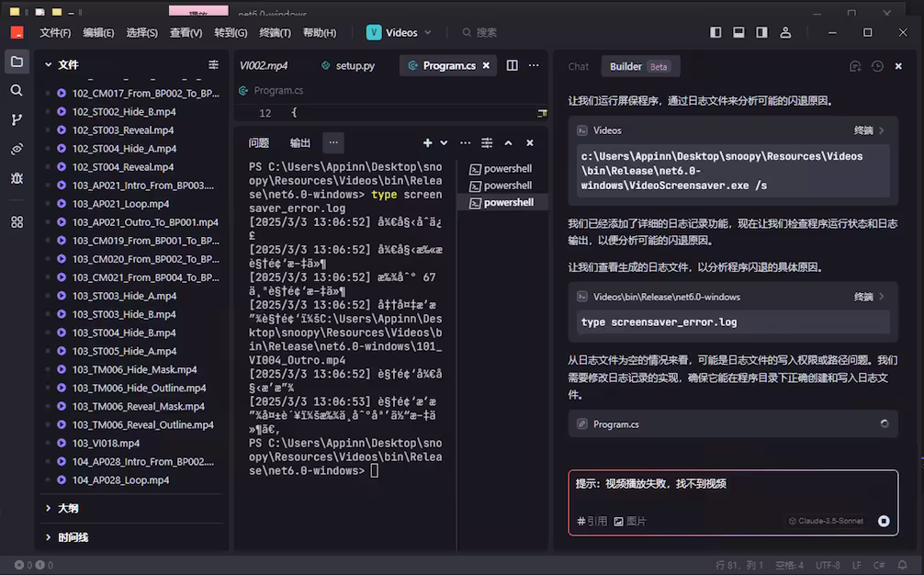924x575 pixels.
Task: Open the 问题 problems panel tab
Action: click(x=259, y=142)
